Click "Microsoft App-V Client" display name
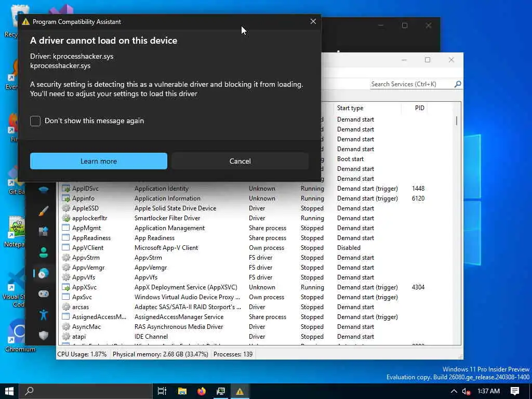This screenshot has height=399, width=532. coord(166,248)
